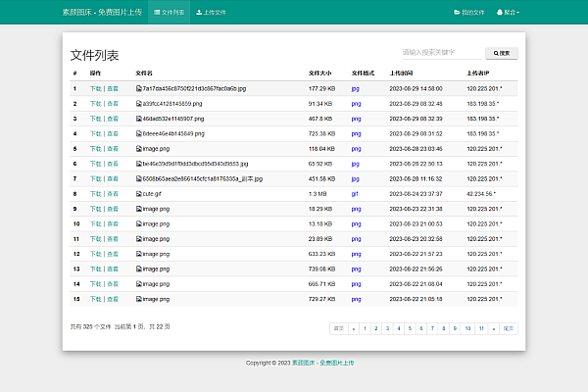588x392 pixels.
Task: Open the user account dropdown in navbar
Action: [x=508, y=12]
